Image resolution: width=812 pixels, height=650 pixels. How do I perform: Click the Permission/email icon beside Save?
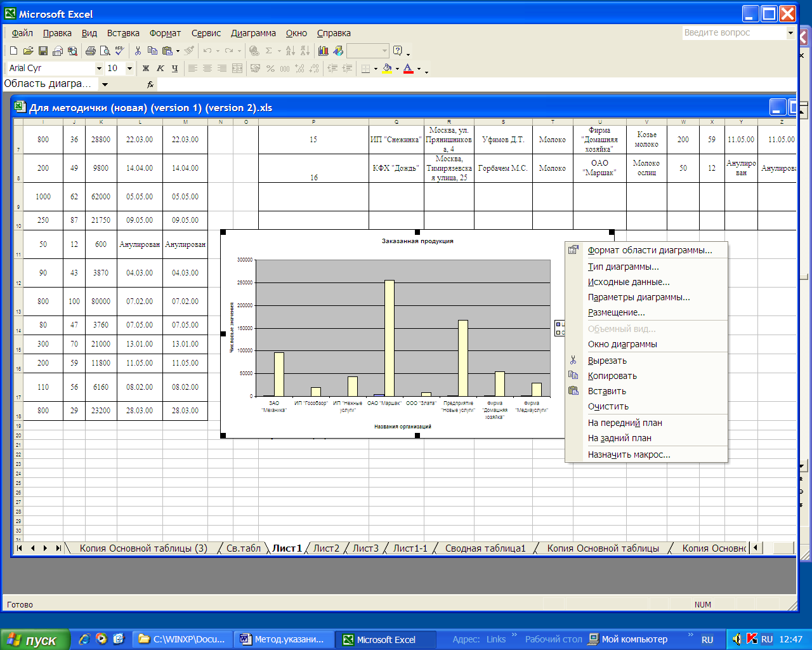[x=57, y=51]
